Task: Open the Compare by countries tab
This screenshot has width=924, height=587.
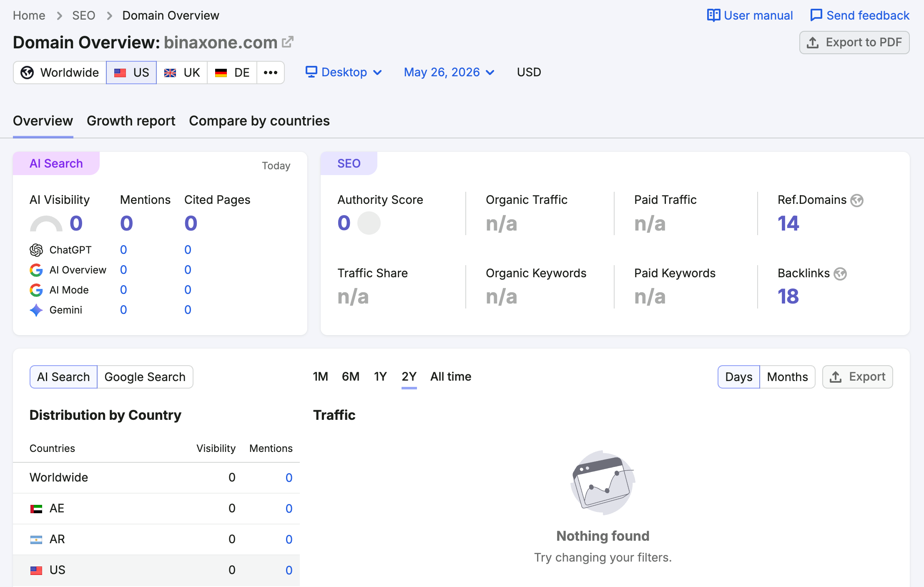Action: point(259,121)
